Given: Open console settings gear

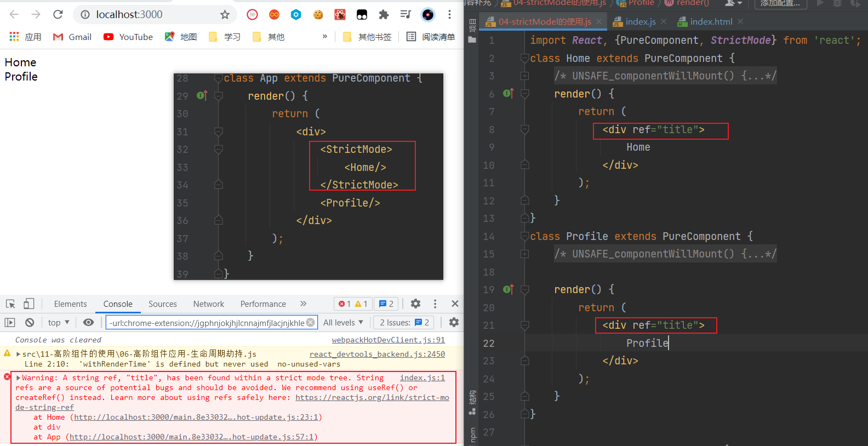Looking at the screenshot, I should pos(454,323).
